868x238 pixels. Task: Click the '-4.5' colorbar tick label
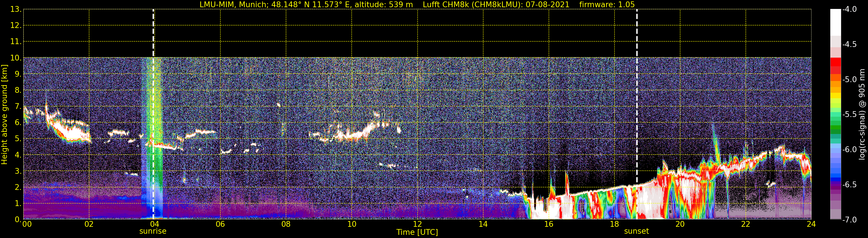[x=850, y=44]
